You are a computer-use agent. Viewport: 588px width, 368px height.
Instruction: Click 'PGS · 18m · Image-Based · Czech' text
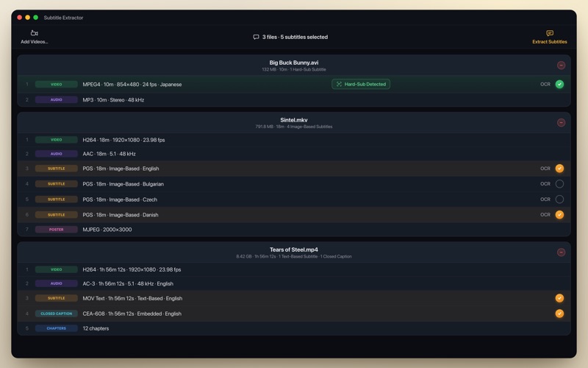(120, 199)
